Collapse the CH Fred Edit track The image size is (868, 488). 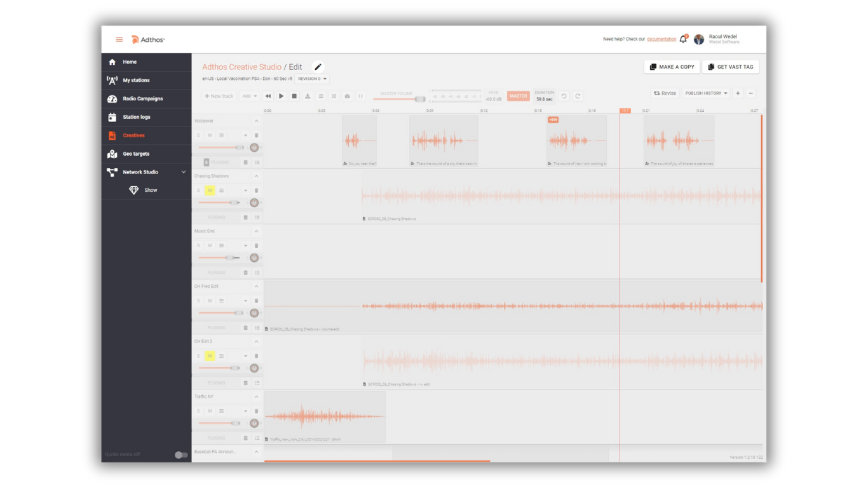point(257,287)
